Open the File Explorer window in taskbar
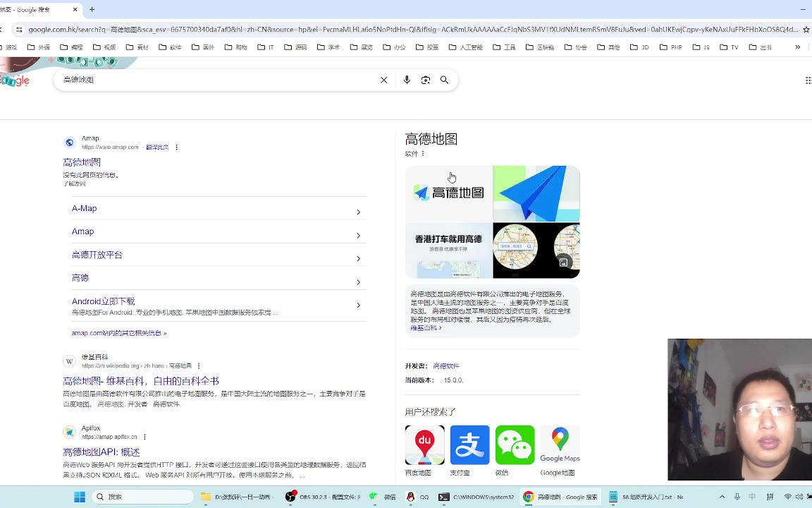This screenshot has width=812, height=508. 236,497
